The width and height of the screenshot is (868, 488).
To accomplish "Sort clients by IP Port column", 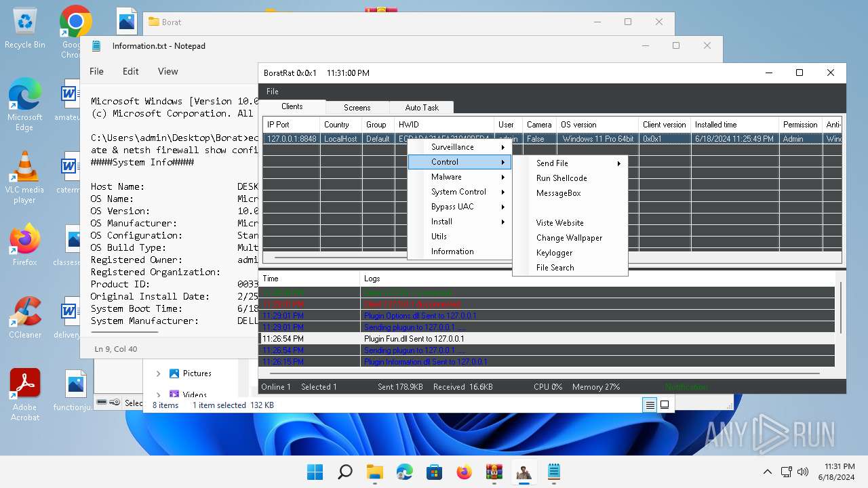I will point(292,125).
